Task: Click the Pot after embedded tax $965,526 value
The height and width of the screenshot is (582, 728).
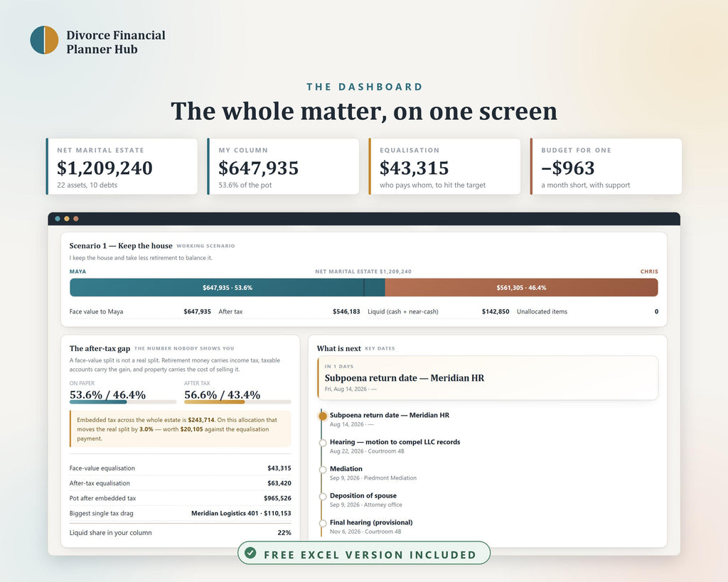Action: tap(277, 498)
